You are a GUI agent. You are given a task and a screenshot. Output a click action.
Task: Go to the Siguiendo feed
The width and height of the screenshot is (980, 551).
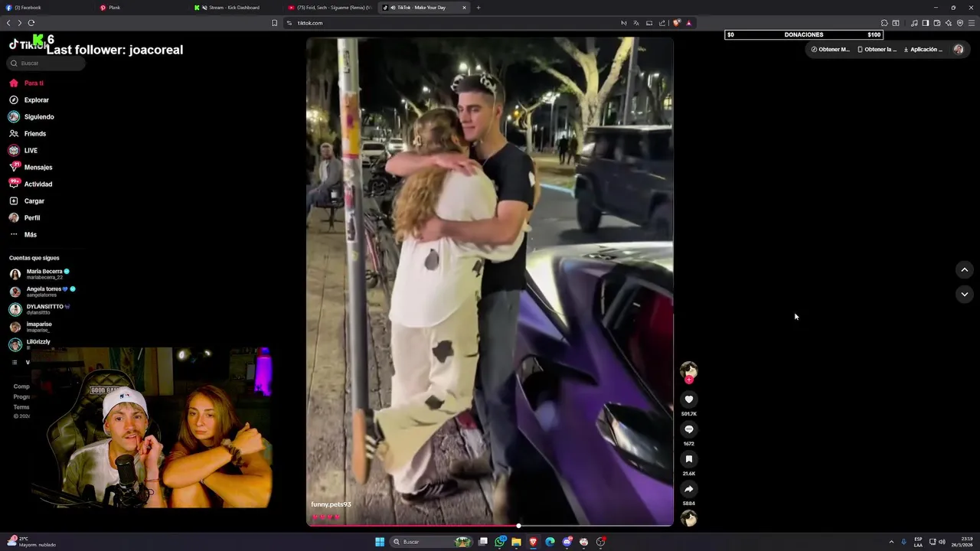point(31,116)
